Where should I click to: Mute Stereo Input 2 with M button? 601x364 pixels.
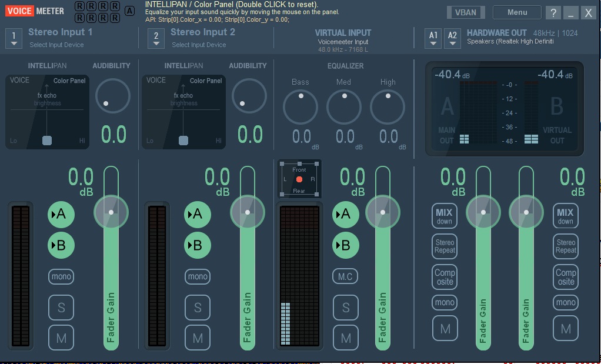click(x=198, y=338)
